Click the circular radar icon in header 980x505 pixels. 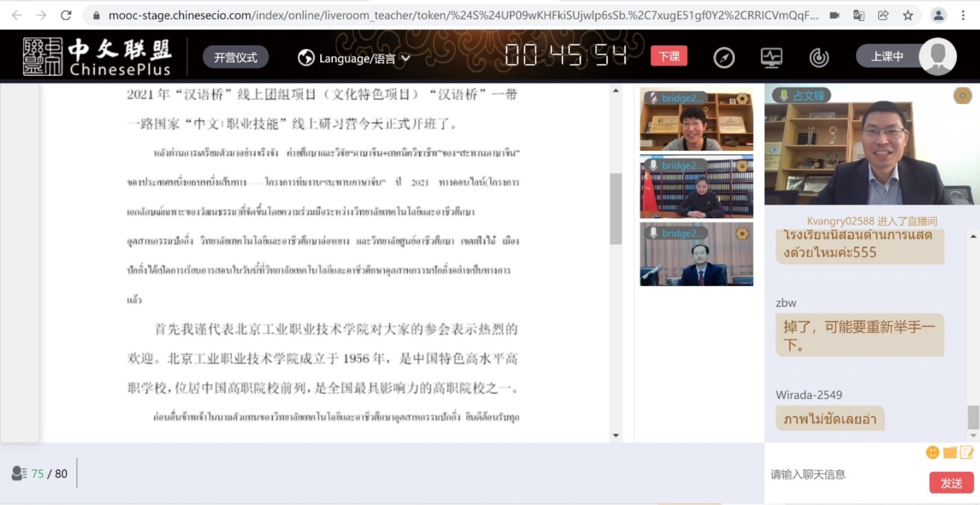pyautogui.click(x=818, y=58)
